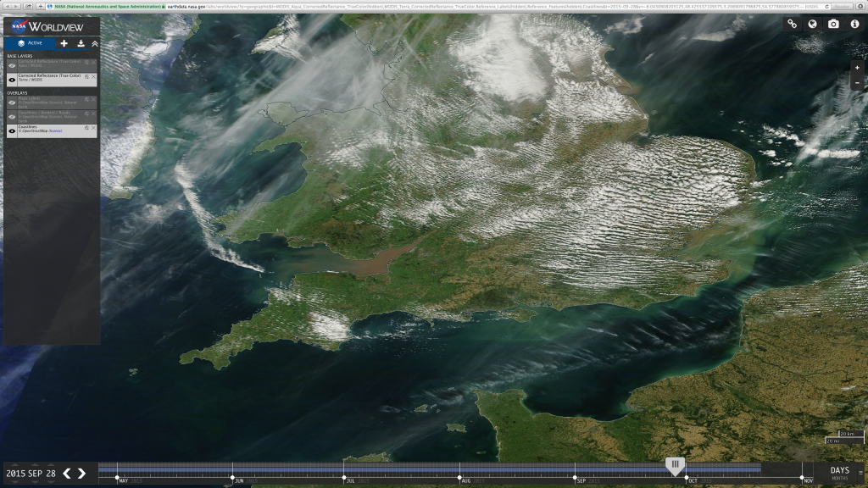Hide the Coastlines overlay
This screenshot has width=868, height=488.
tap(12, 131)
